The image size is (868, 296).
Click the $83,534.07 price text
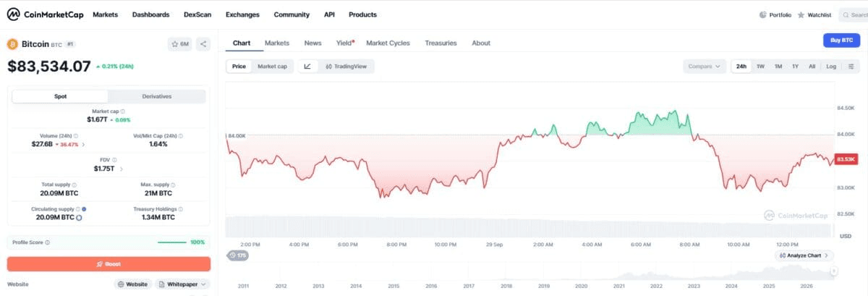(x=49, y=67)
